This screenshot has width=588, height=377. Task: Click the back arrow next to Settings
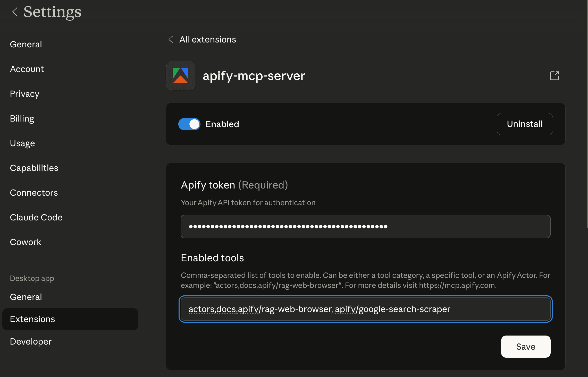[x=15, y=12]
